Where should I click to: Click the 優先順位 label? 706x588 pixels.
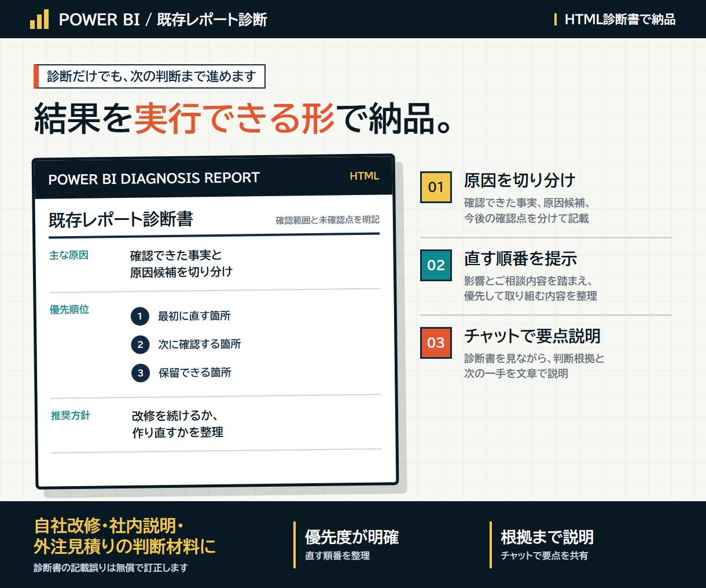point(69,310)
